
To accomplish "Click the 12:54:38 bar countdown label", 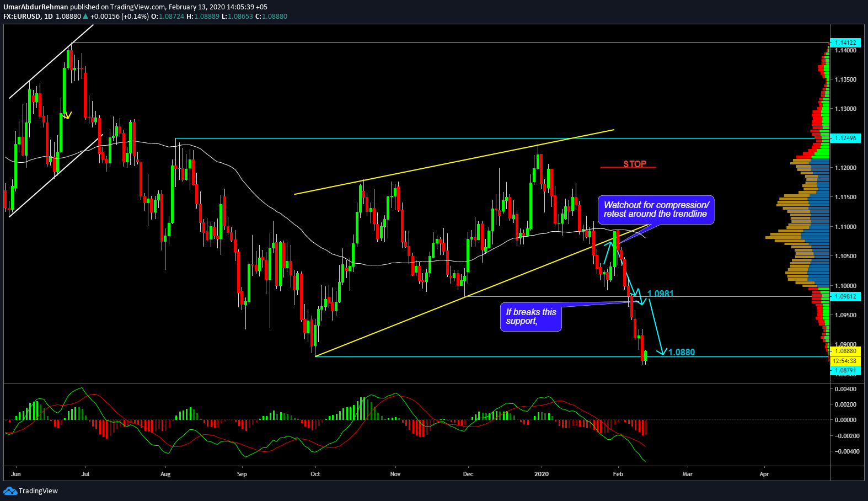I will pos(845,361).
